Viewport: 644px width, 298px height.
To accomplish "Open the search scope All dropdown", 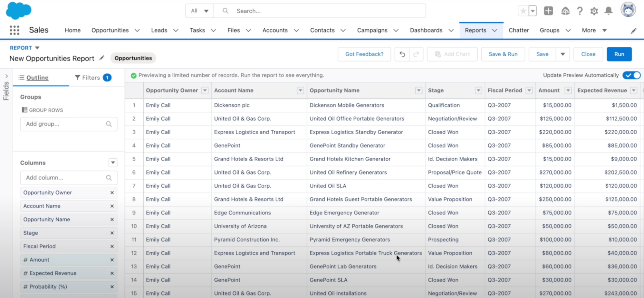I will pos(199,11).
